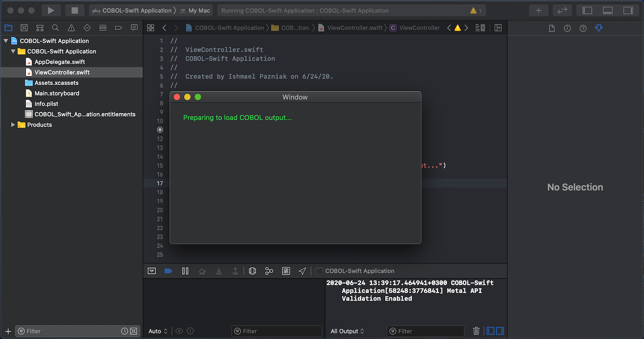Viewport: 644px width, 339px height.
Task: Focus the variables view filter field
Action: tap(277, 331)
